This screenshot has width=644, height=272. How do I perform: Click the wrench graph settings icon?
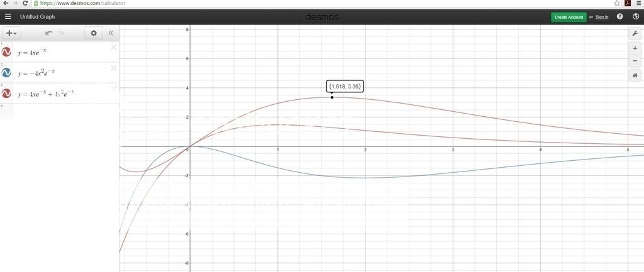[x=635, y=33]
